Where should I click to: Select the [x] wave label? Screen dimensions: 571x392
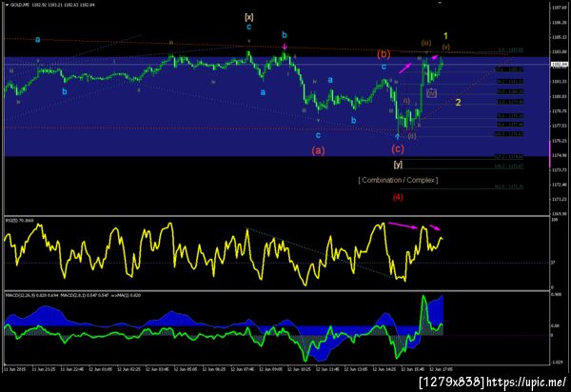point(249,17)
